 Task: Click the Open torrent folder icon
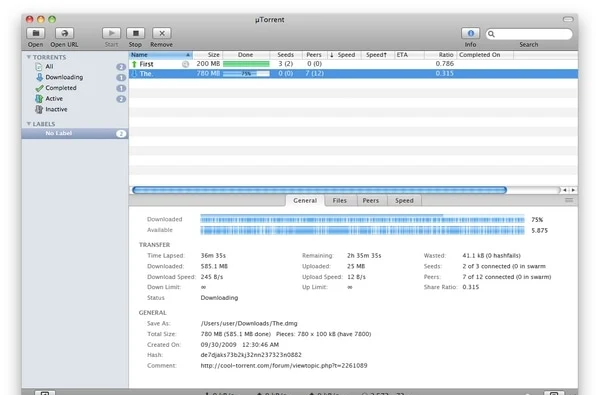(x=36, y=33)
